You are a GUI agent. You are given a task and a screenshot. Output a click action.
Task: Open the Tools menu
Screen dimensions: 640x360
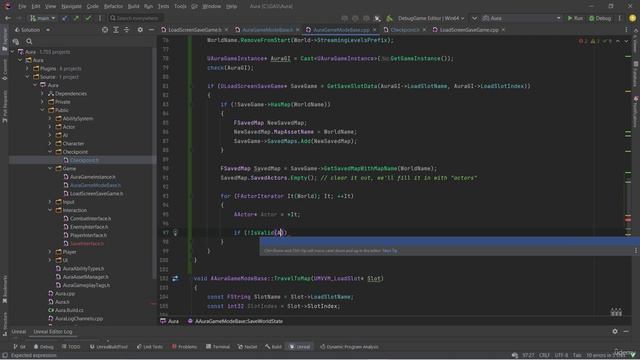[180, 6]
